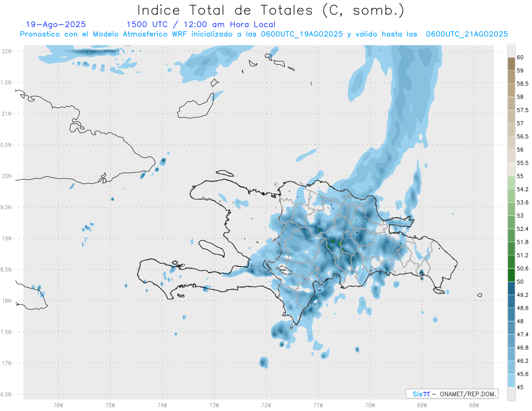Click the "68W" longitude label
This screenshot has height=411, width=532.
pos(474,404)
